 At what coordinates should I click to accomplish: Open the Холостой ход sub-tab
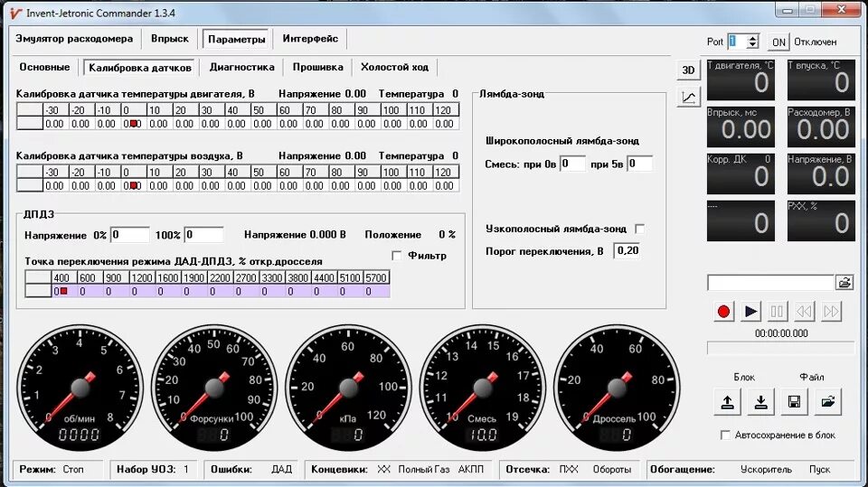(395, 67)
